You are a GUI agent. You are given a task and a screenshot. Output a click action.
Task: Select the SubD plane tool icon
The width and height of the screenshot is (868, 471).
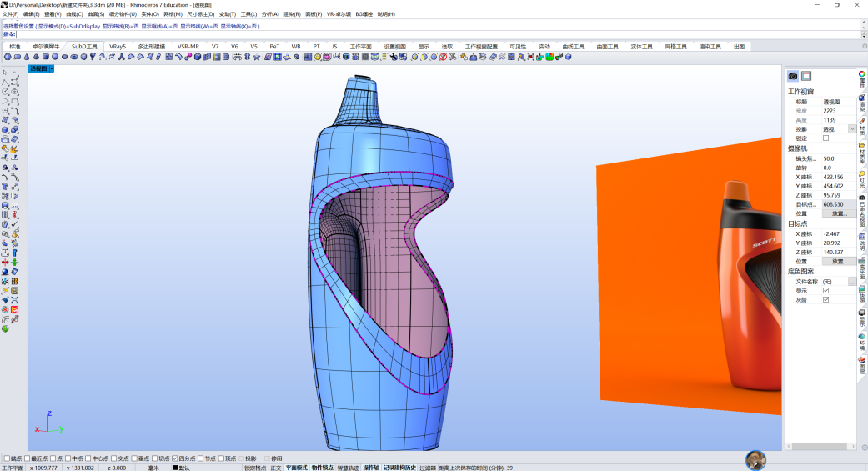tap(18, 57)
